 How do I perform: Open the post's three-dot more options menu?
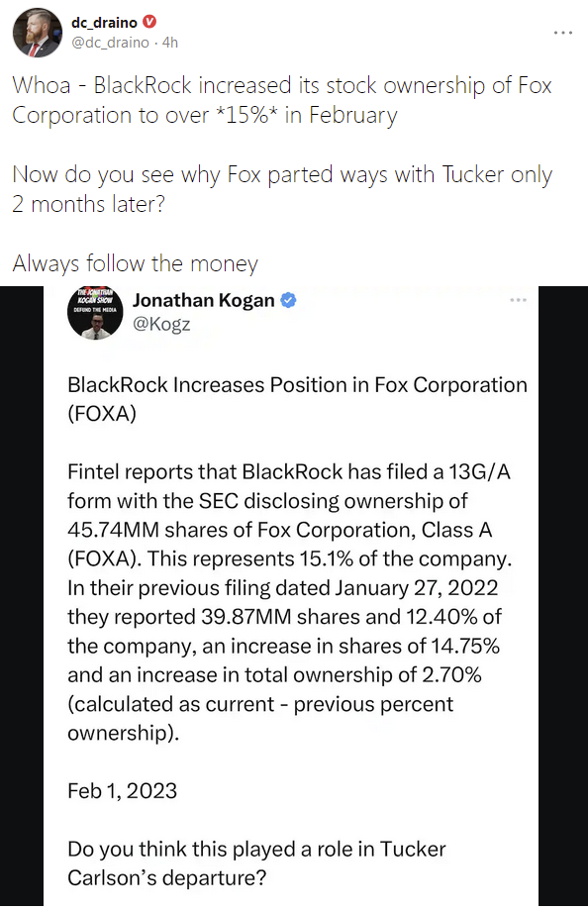point(563,33)
